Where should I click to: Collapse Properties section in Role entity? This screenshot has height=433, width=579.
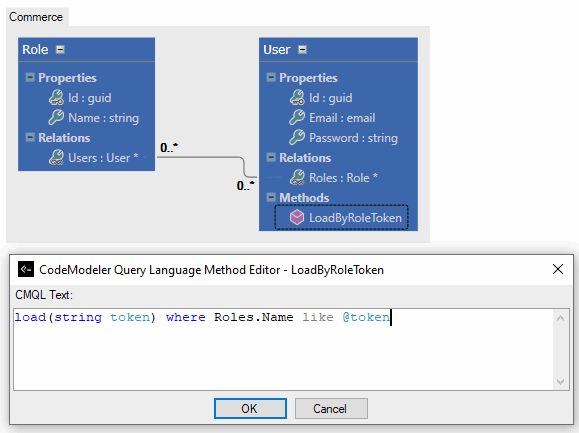click(30, 77)
